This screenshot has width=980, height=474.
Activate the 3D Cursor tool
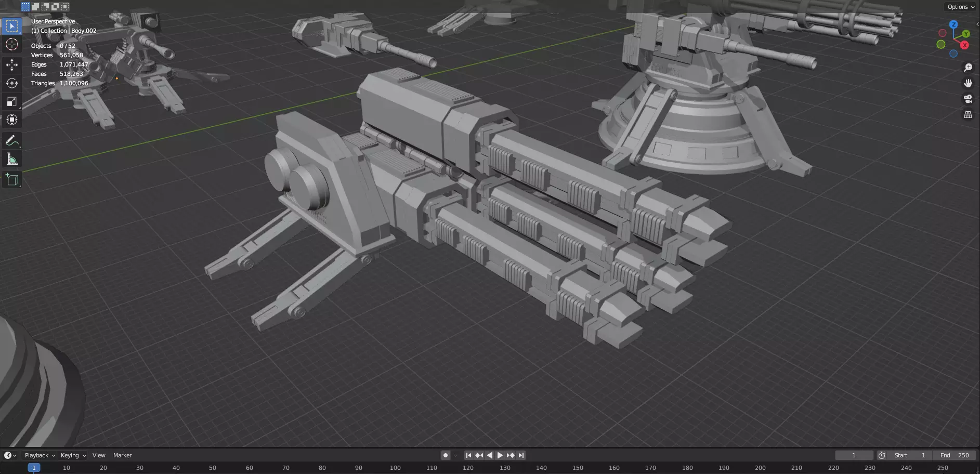12,44
